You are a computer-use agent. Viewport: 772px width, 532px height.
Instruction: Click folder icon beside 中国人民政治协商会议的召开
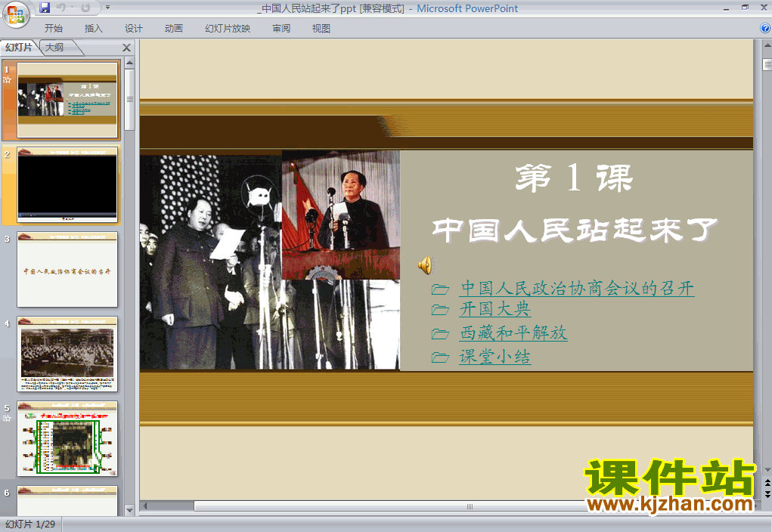coord(440,289)
